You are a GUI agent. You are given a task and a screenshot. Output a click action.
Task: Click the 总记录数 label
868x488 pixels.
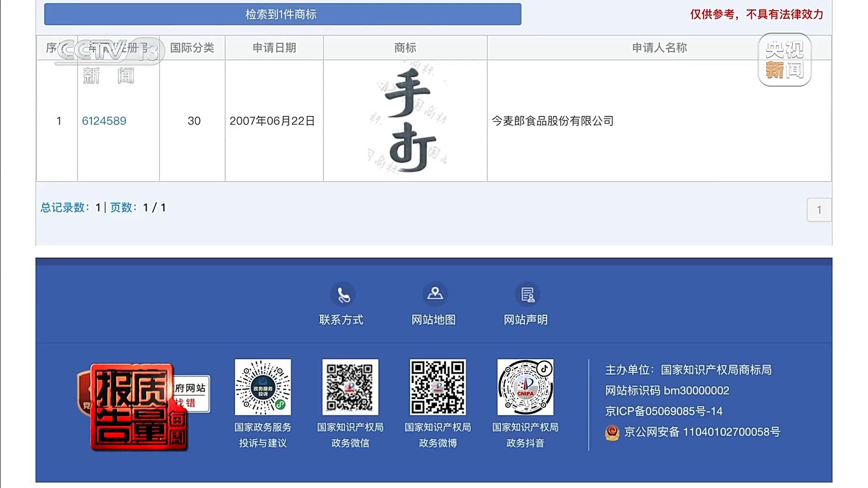point(65,207)
